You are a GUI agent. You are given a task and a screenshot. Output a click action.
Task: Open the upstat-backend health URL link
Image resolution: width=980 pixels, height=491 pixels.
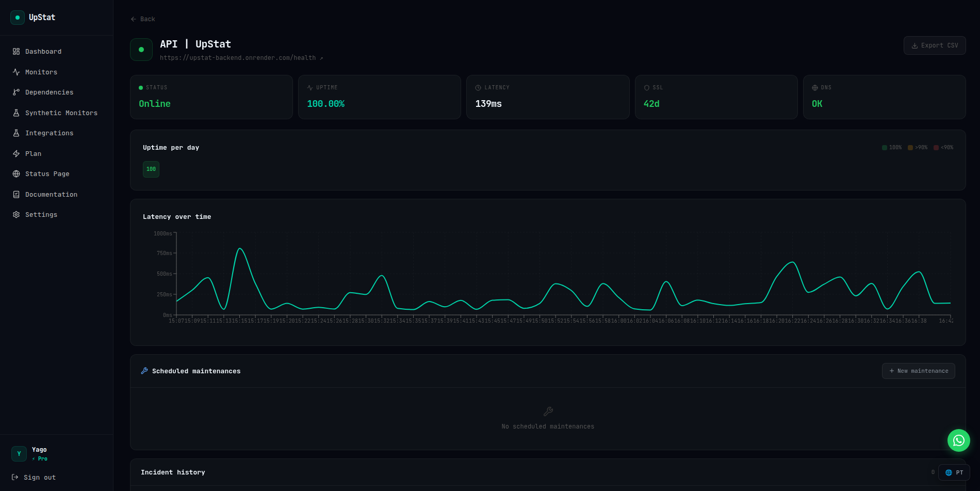(x=241, y=58)
